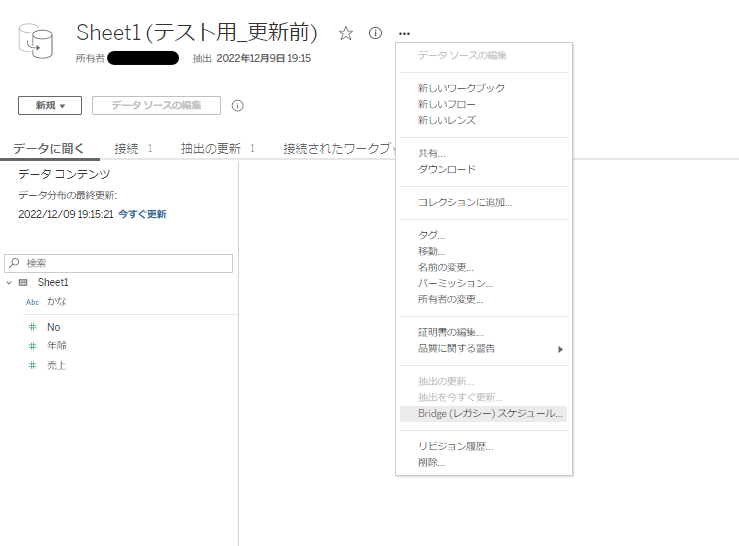739x546 pixels.
Task: Click the number type icon beside No
Action: coord(32,327)
